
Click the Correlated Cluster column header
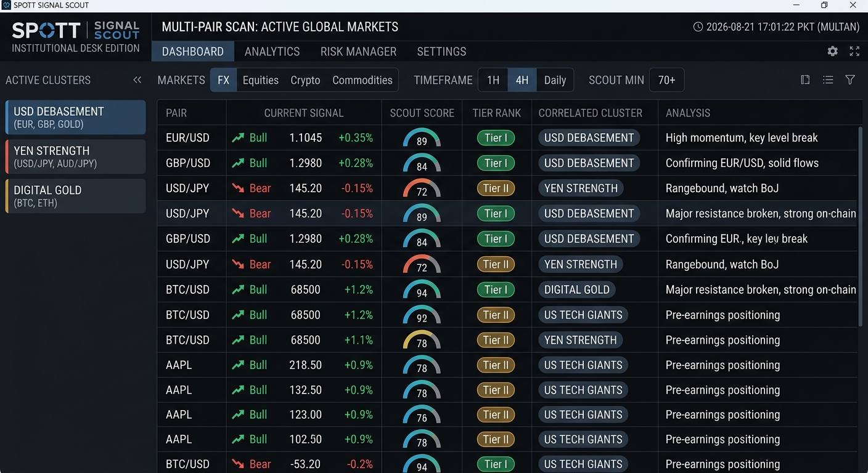pyautogui.click(x=591, y=113)
